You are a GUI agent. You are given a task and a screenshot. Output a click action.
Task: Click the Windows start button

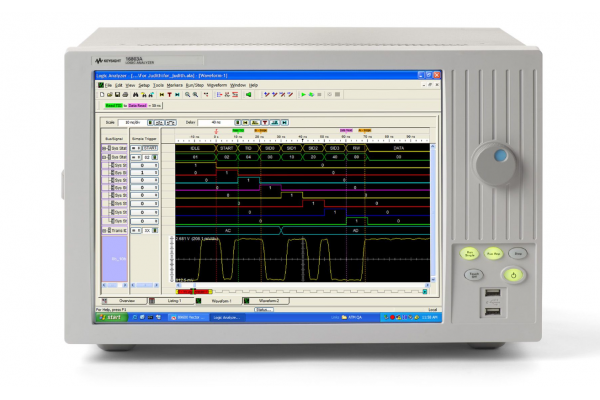click(x=111, y=317)
